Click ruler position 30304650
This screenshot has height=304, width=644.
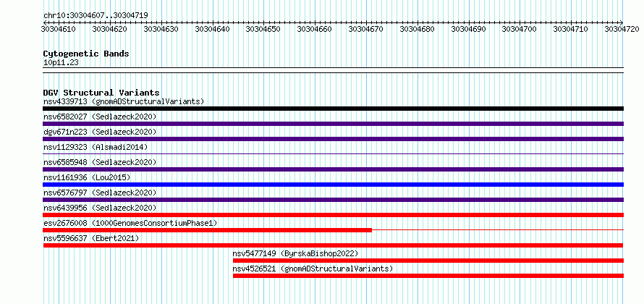[263, 29]
